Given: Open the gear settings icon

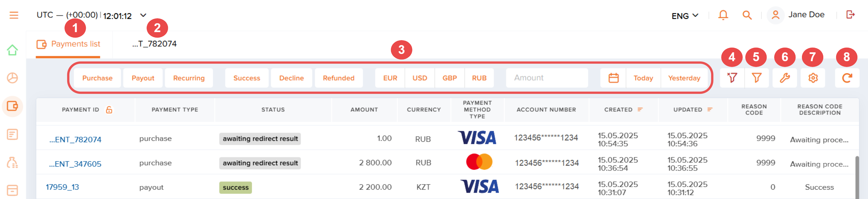Looking at the screenshot, I should click(813, 78).
